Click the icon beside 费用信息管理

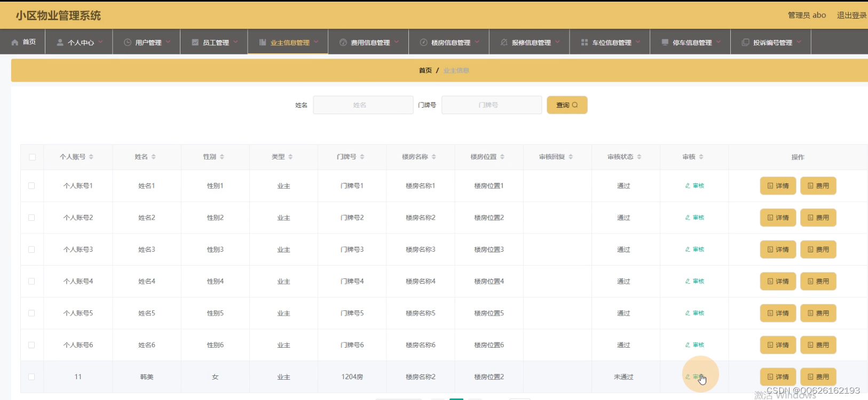tap(343, 42)
